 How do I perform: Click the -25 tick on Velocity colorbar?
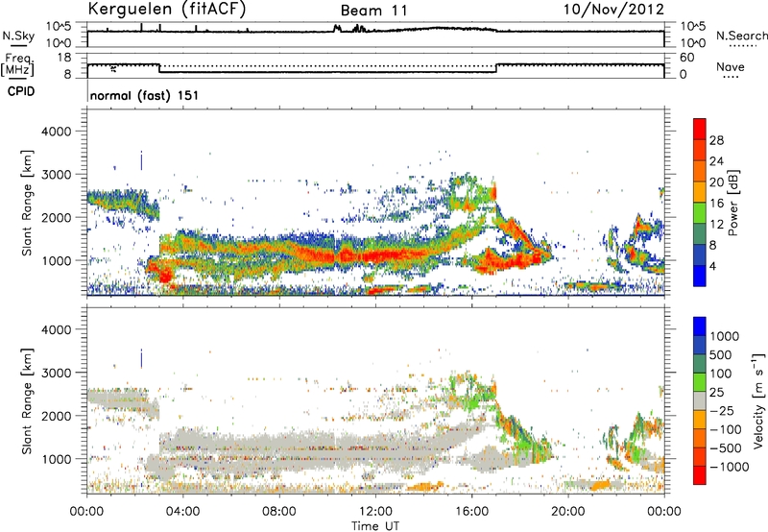pyautogui.click(x=722, y=410)
